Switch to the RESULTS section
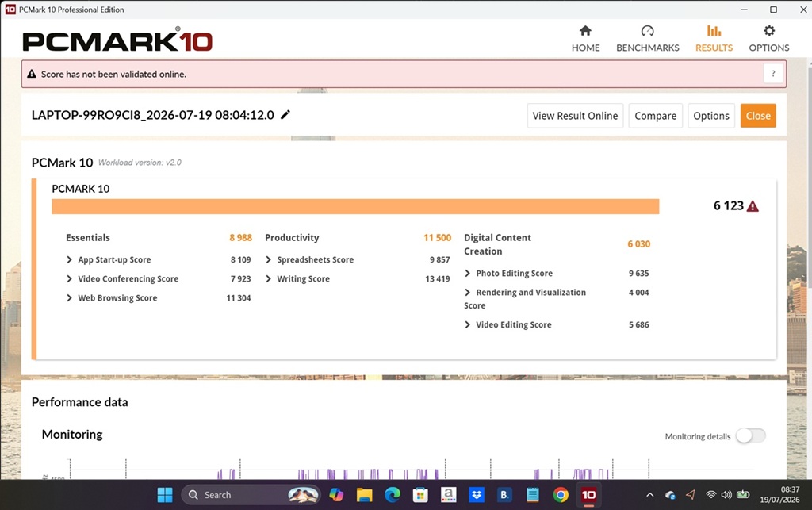The width and height of the screenshot is (812, 510). click(x=714, y=38)
